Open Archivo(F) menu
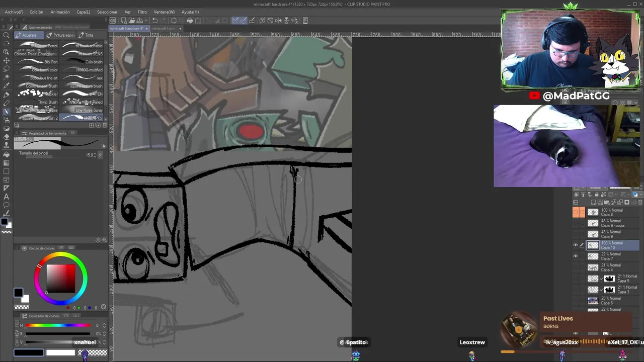 (x=14, y=12)
